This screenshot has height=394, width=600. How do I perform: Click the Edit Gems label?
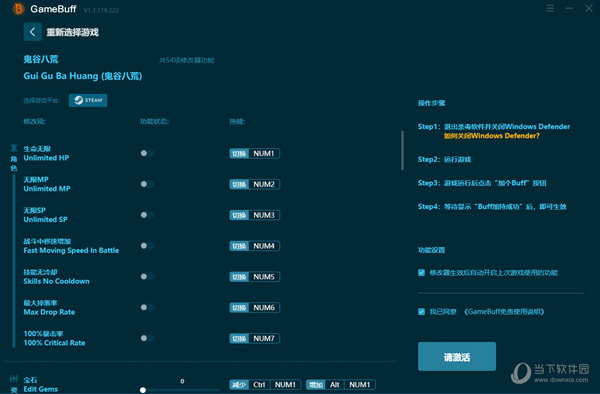point(41,385)
